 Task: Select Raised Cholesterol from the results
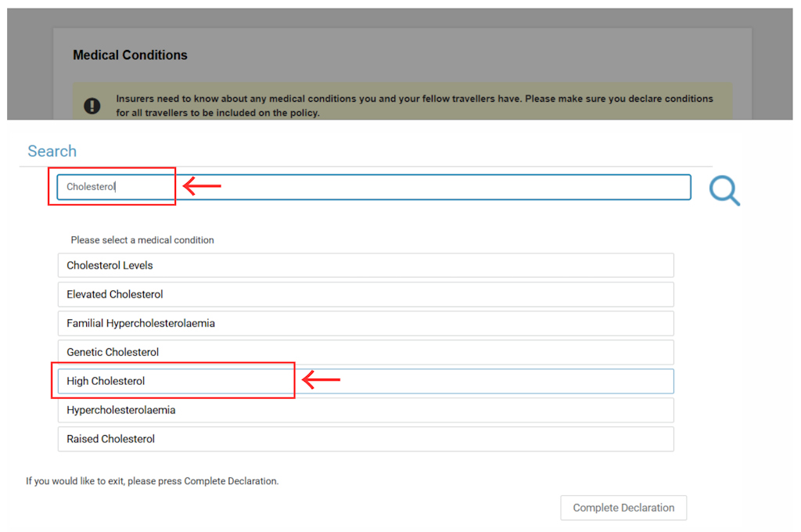click(x=366, y=439)
